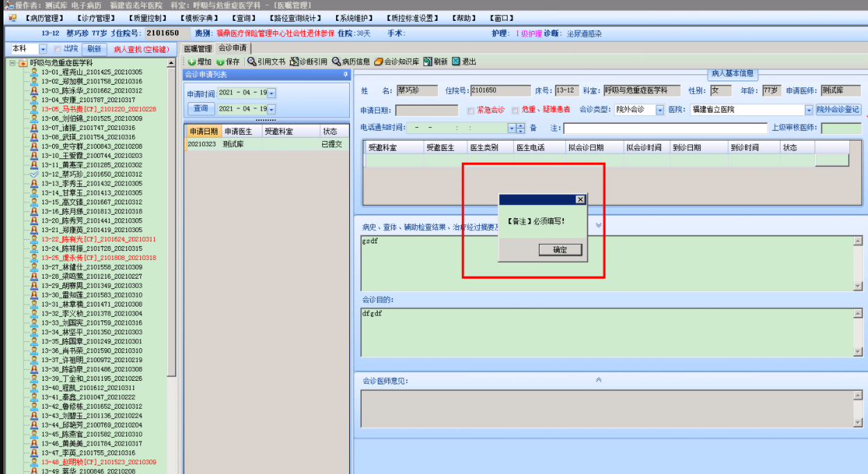Open the end date dropdown beside 查询
The image size is (868, 474).
272,109
